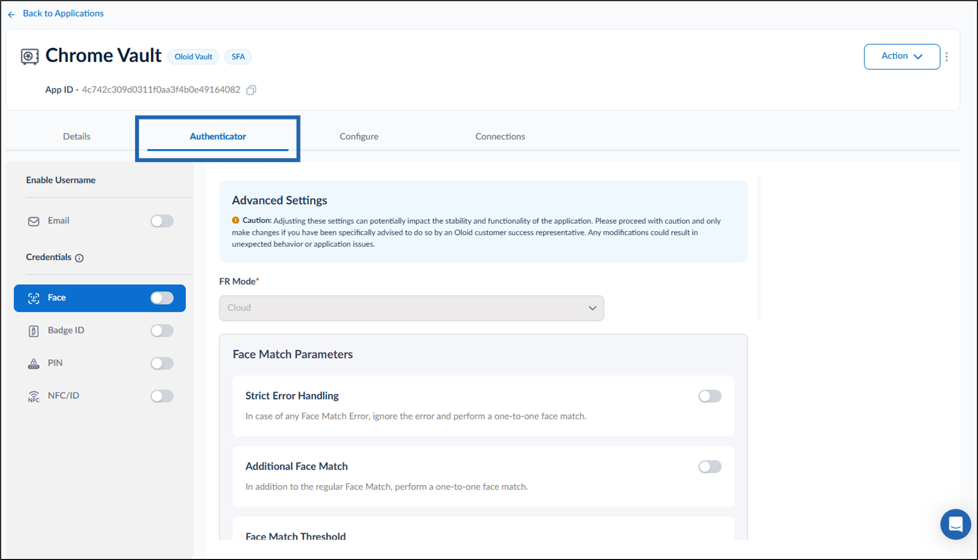The width and height of the screenshot is (978, 560).
Task: Select the Face credential row label
Action: click(57, 298)
